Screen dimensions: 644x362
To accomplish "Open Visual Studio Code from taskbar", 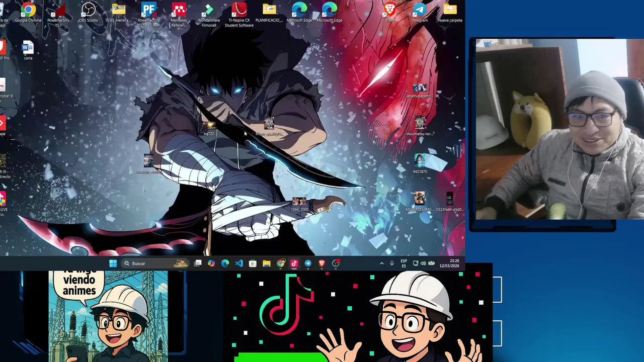I will point(239,263).
